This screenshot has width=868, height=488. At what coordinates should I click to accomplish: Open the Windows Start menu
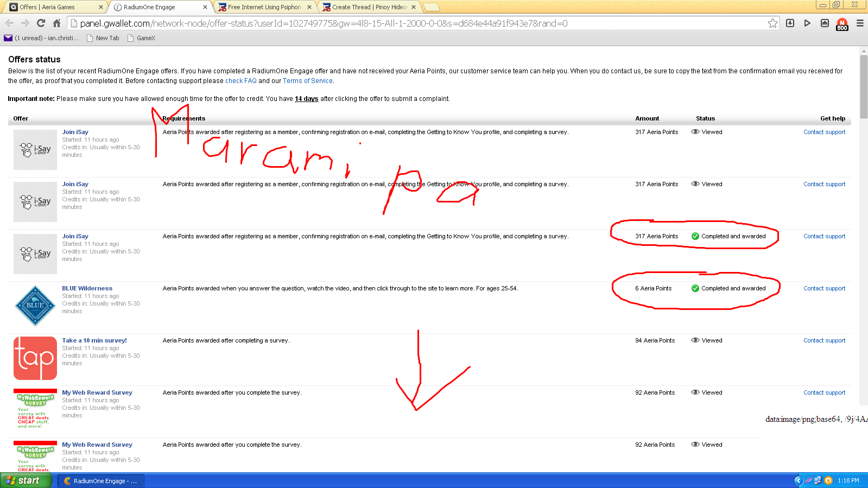tap(26, 480)
